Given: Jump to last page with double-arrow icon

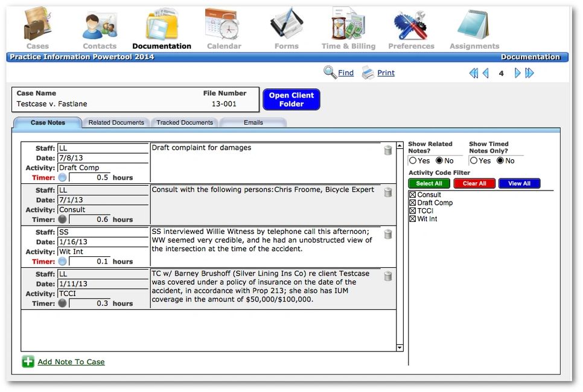Looking at the screenshot, I should pyautogui.click(x=529, y=72).
